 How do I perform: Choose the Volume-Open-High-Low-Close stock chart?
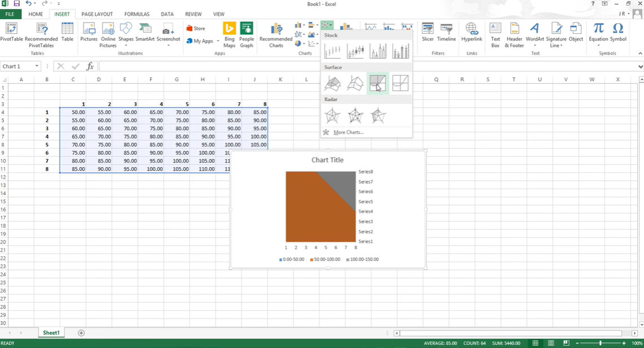pyautogui.click(x=400, y=51)
